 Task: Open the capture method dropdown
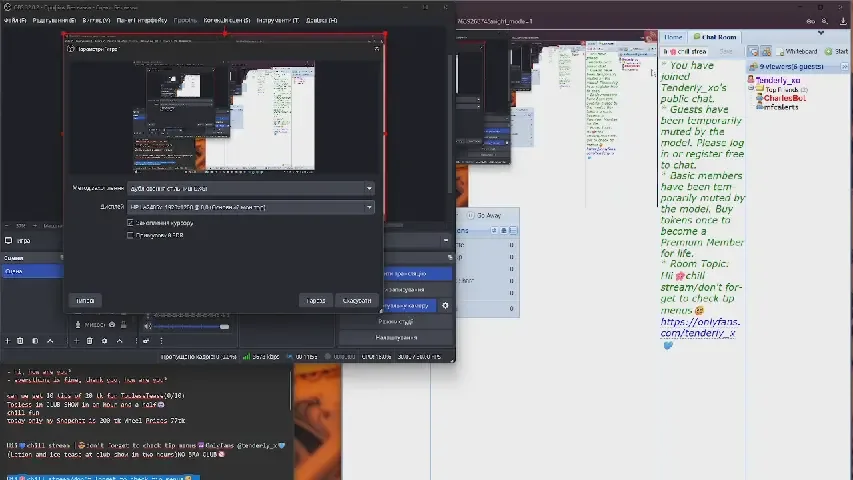click(x=250, y=187)
